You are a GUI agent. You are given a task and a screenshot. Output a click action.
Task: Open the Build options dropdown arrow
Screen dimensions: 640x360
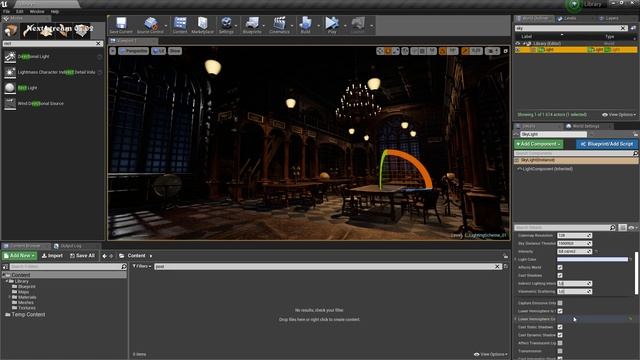(318, 26)
